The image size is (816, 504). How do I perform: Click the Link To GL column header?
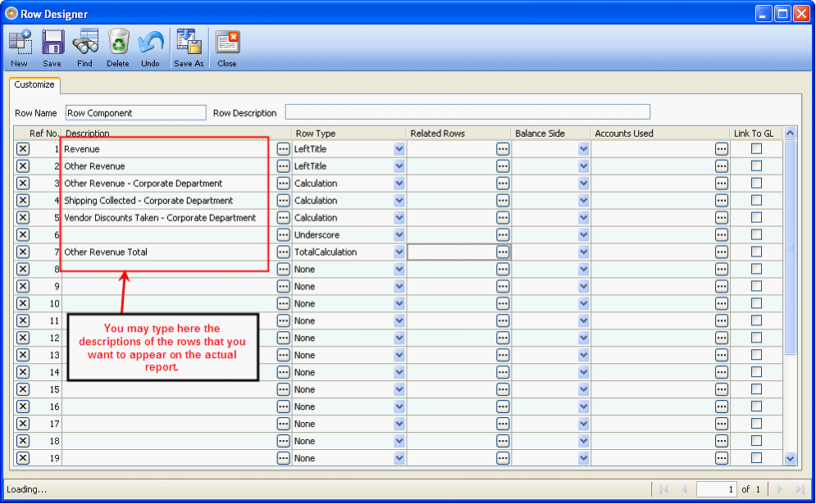[756, 133]
